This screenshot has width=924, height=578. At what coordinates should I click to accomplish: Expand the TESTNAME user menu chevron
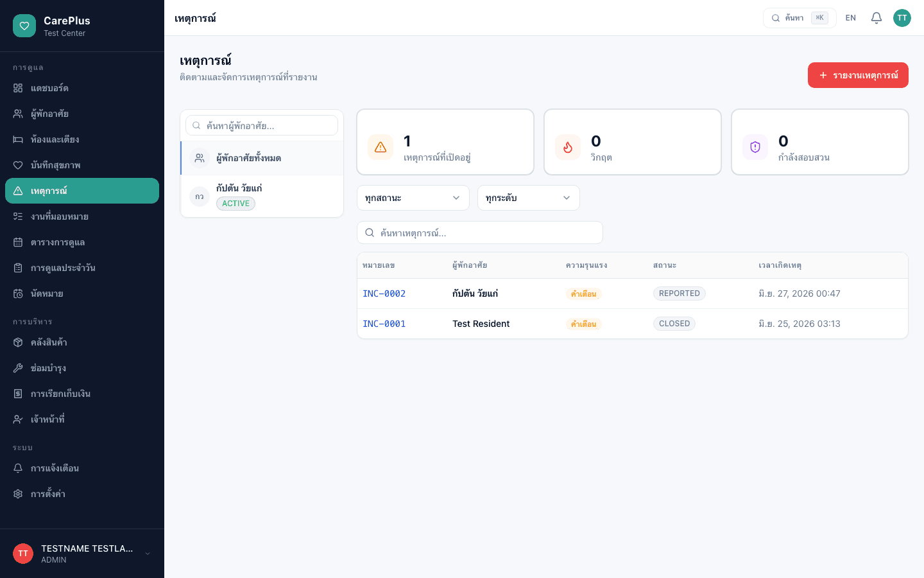[148, 554]
